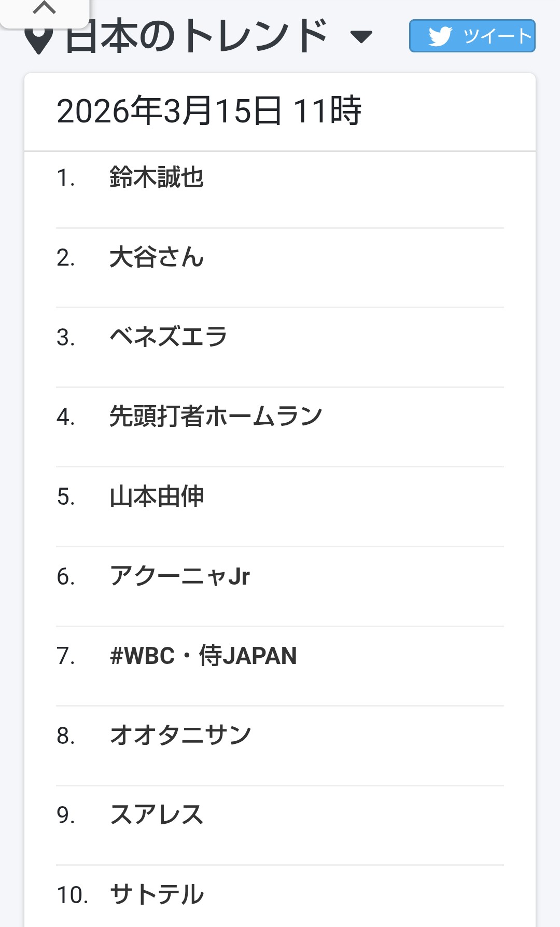Open trend 鈴木誠也
Screen dimensions: 560x927
coord(157,177)
